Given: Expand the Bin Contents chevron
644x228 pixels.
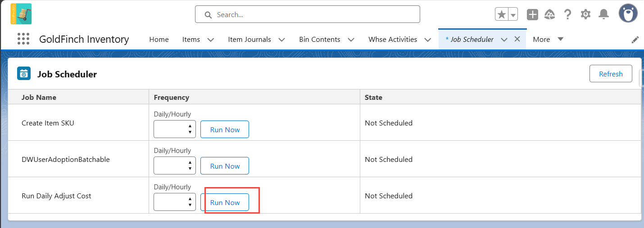Looking at the screenshot, I should pyautogui.click(x=351, y=40).
